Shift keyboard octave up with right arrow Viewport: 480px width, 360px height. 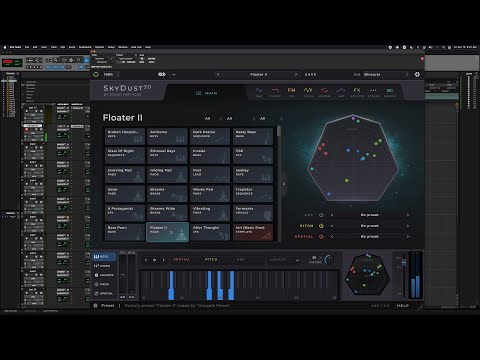[163, 260]
